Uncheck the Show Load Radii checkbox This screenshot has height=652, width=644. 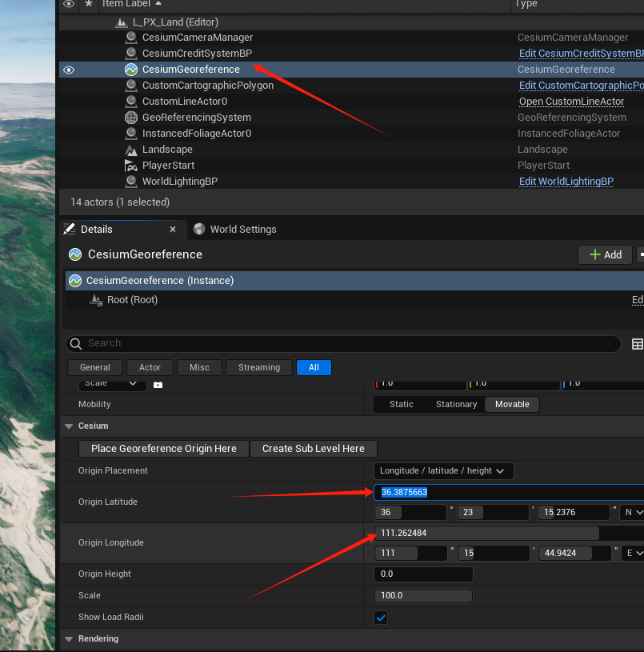coord(381,617)
